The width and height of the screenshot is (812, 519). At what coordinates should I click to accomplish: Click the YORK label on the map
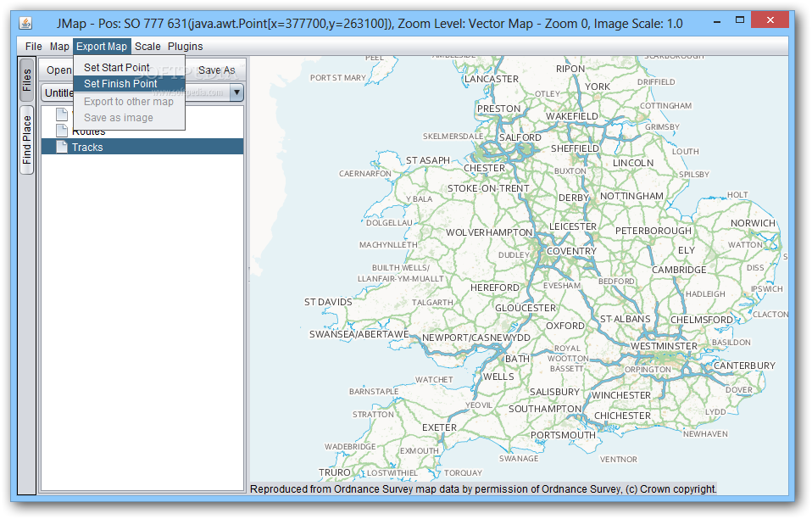point(598,87)
